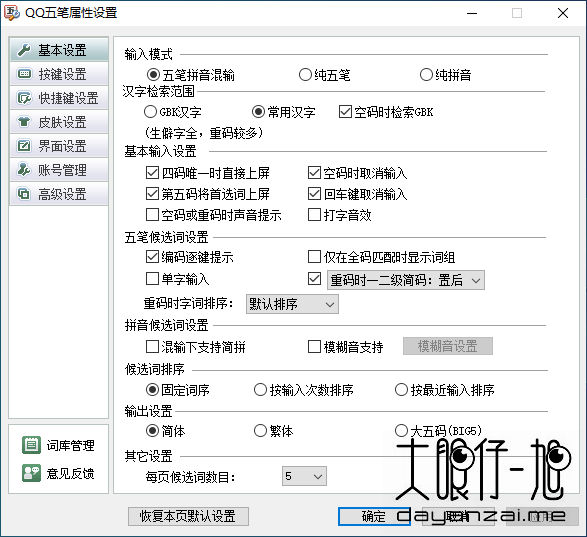Click the 高级设置 advanced icon
Screen dimensions: 587x537
(x=24, y=194)
